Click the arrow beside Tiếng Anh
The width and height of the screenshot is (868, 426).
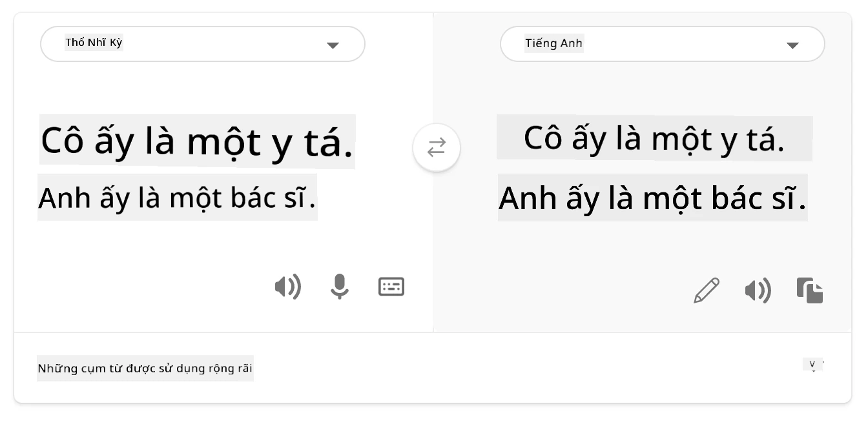coord(792,45)
